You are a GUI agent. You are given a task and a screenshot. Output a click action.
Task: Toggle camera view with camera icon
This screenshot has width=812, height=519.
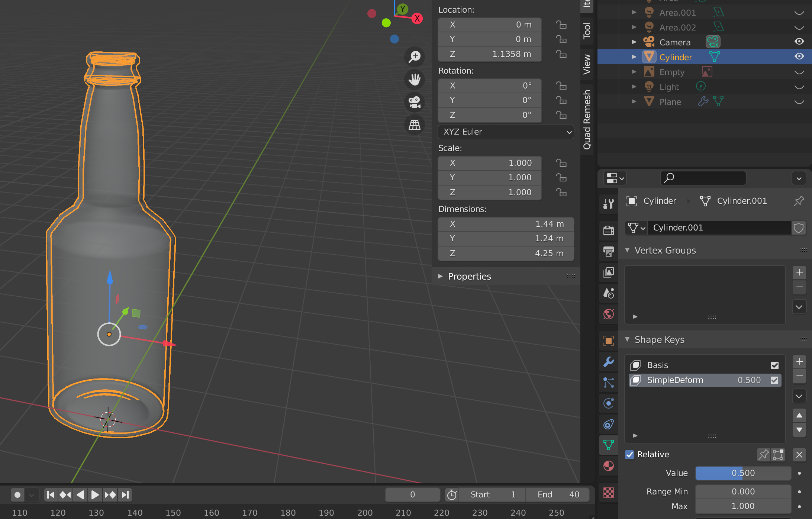pos(414,102)
